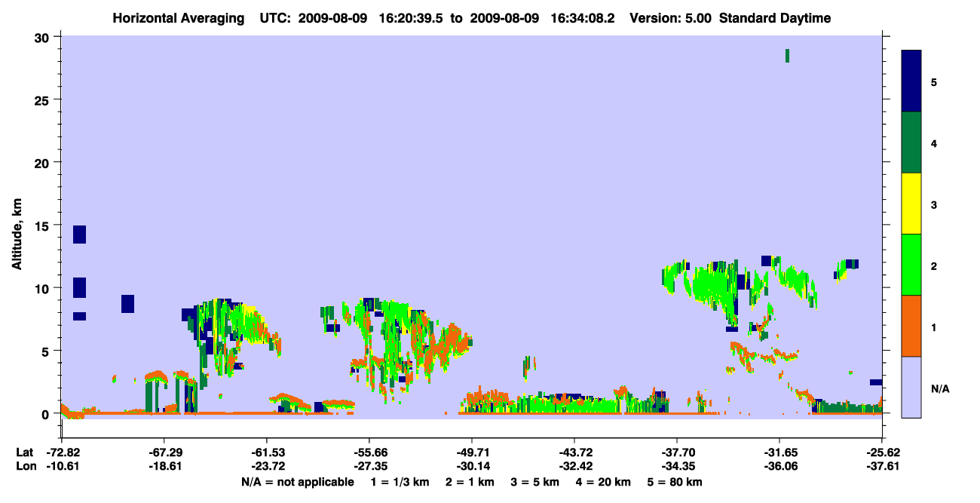This screenshot has height=503, width=980.
Task: Click latitude value -37.70
Action: [x=676, y=452]
